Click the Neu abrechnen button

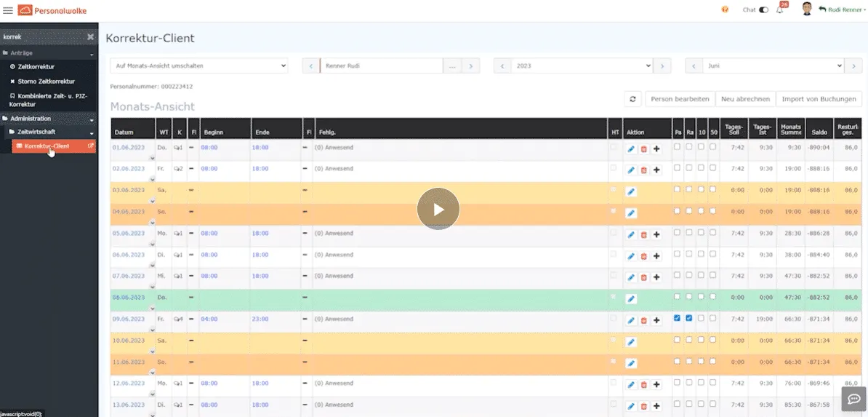coord(745,99)
